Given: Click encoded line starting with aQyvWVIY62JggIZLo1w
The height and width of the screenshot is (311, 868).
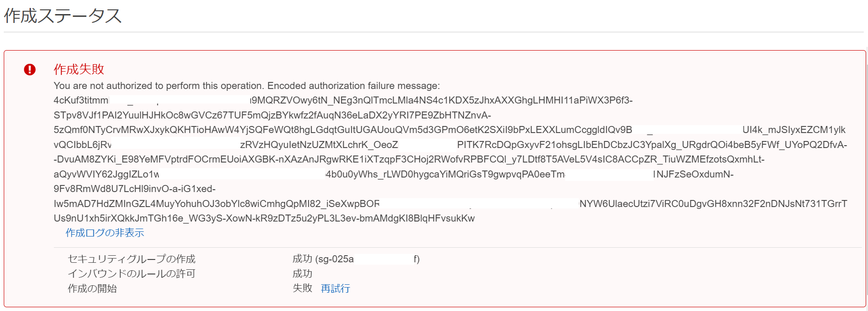Looking at the screenshot, I should pos(393,174).
